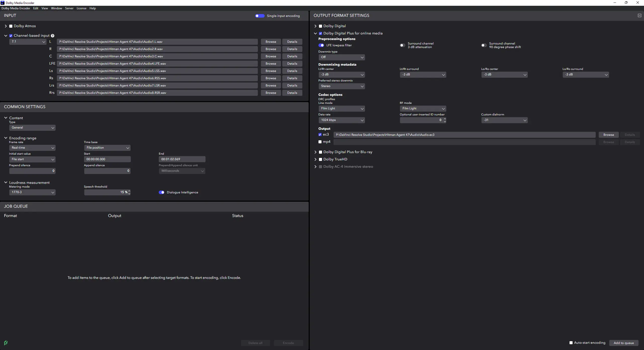Image resolution: width=644 pixels, height=350 pixels.
Task: Click the green server connection plug icon
Action: (6, 342)
